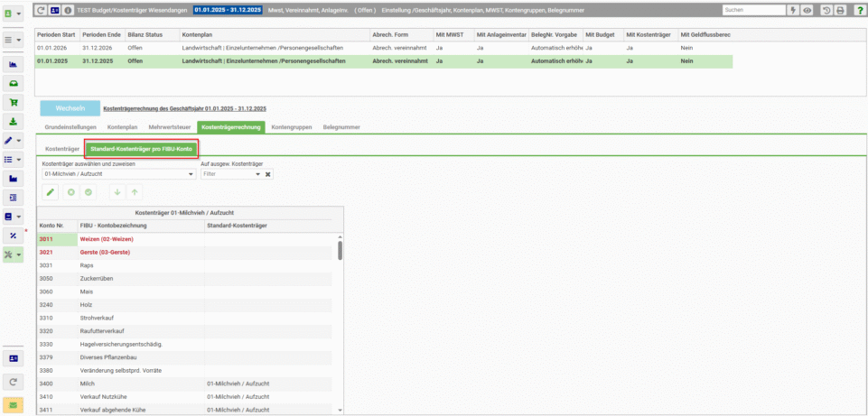Screen dimensions: 868x416
Task: Select the Kostenträgerrechnung tab
Action: (x=231, y=127)
